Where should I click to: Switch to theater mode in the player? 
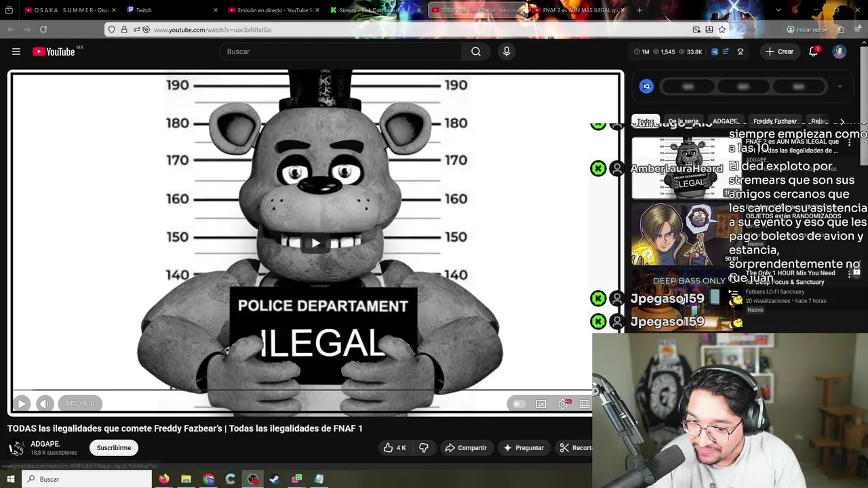pyautogui.click(x=585, y=404)
